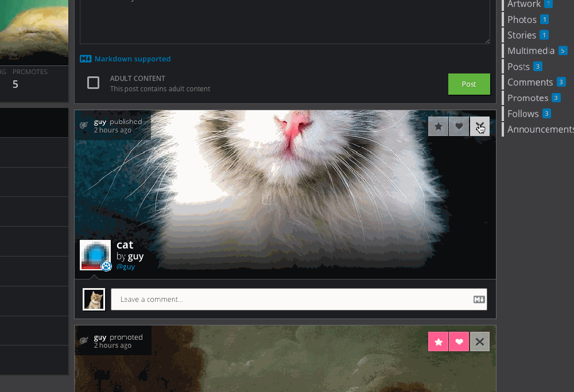The image size is (574, 392).
Task: Unlike the promoted post via pink heart
Action: pyautogui.click(x=459, y=341)
